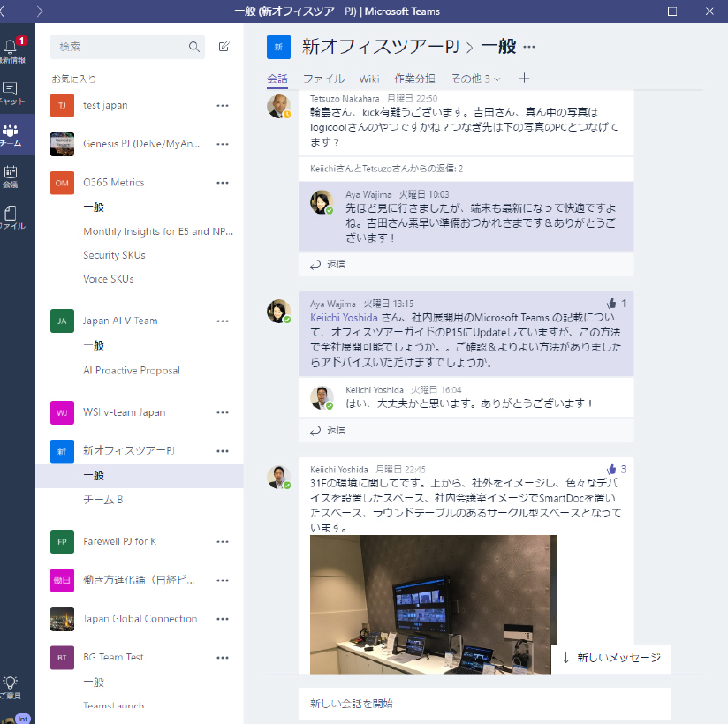
Task: Open the 31F office photo thumbnail
Action: coord(433,604)
